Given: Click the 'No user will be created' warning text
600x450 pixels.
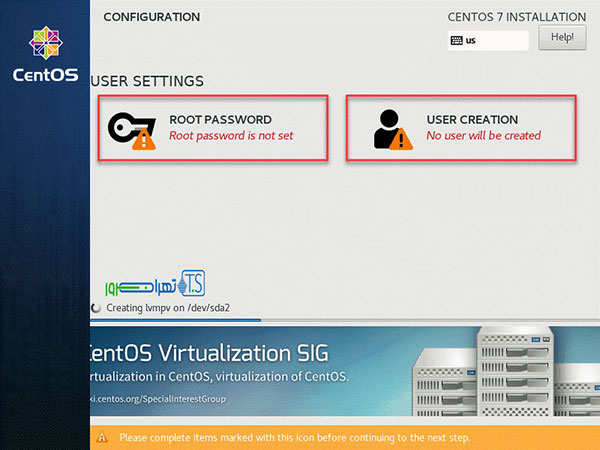Looking at the screenshot, I should click(x=483, y=136).
